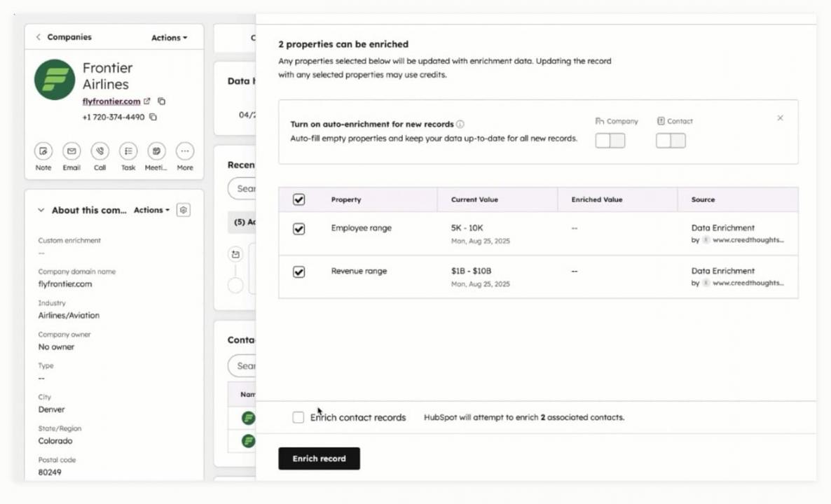Viewport: 831px width, 504px height.
Task: Click the State/Region value Colorado
Action: coord(55,440)
